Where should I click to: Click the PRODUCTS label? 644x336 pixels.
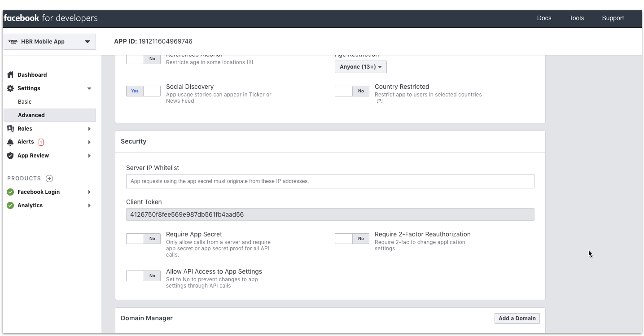24,179
